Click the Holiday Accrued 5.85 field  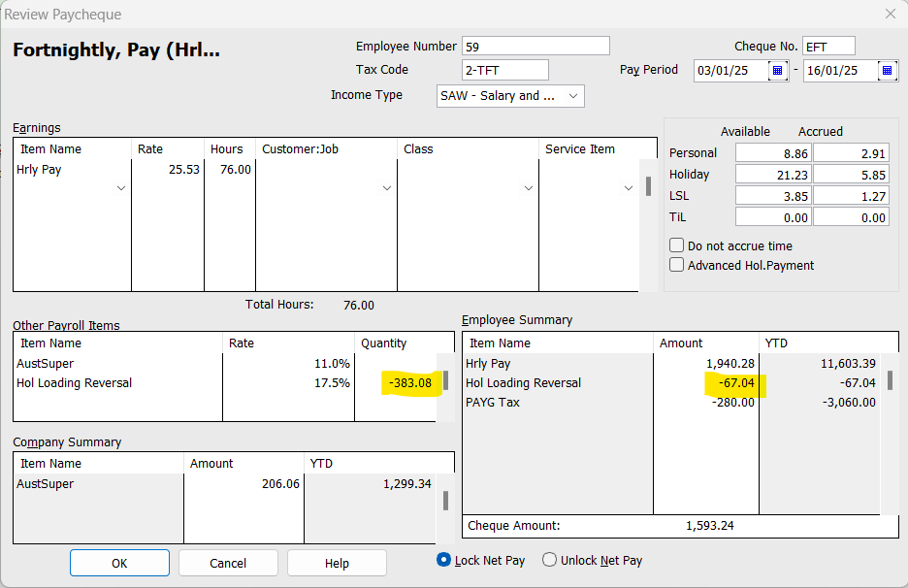pos(851,175)
